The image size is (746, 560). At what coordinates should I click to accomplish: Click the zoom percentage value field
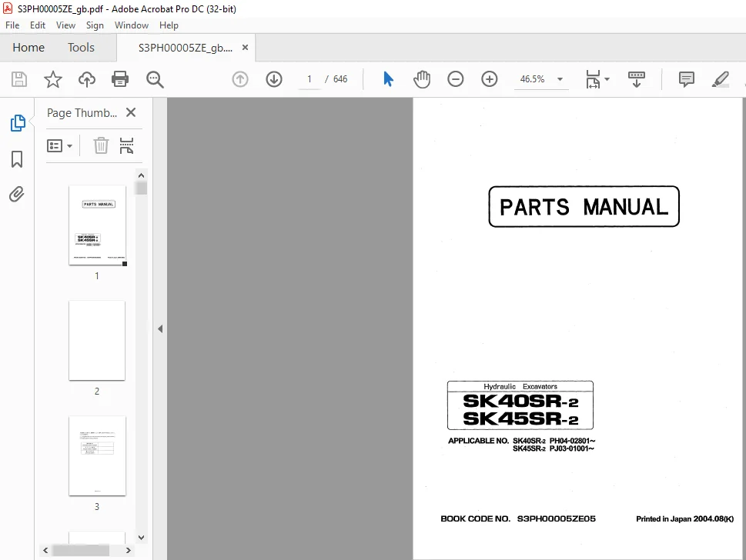[x=532, y=79]
